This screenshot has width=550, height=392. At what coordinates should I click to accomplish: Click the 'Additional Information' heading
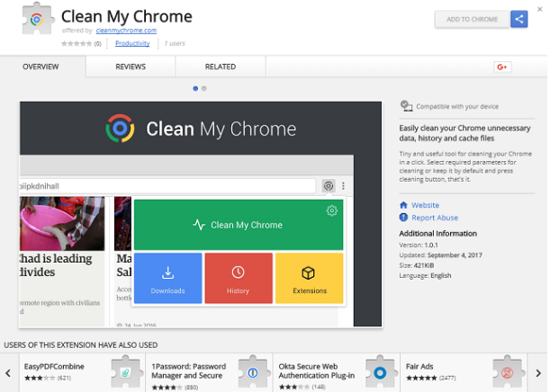point(437,233)
